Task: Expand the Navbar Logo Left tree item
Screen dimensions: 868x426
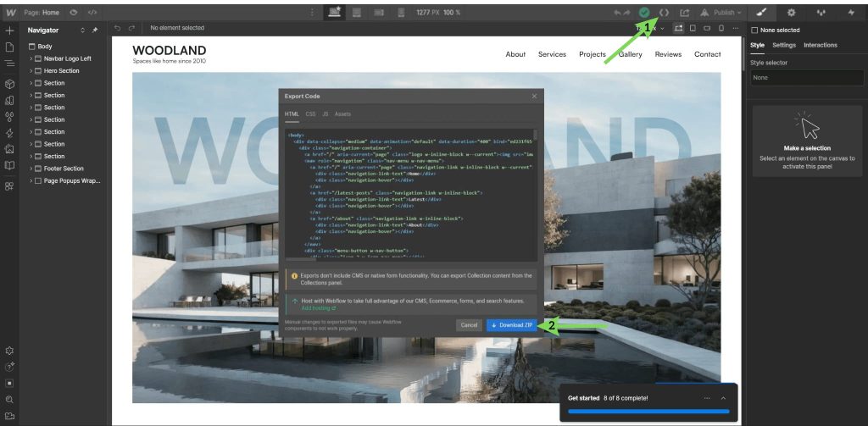Action: tap(31, 58)
